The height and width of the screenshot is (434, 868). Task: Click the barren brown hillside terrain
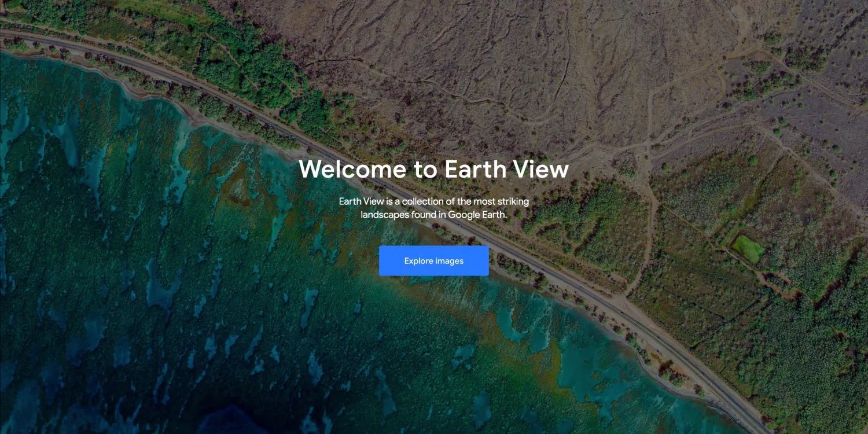coord(492,69)
